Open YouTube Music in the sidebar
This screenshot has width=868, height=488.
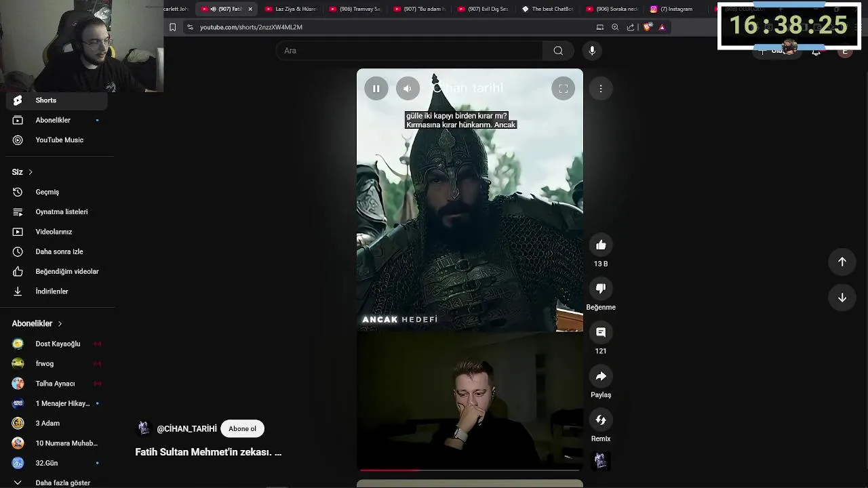(57, 140)
